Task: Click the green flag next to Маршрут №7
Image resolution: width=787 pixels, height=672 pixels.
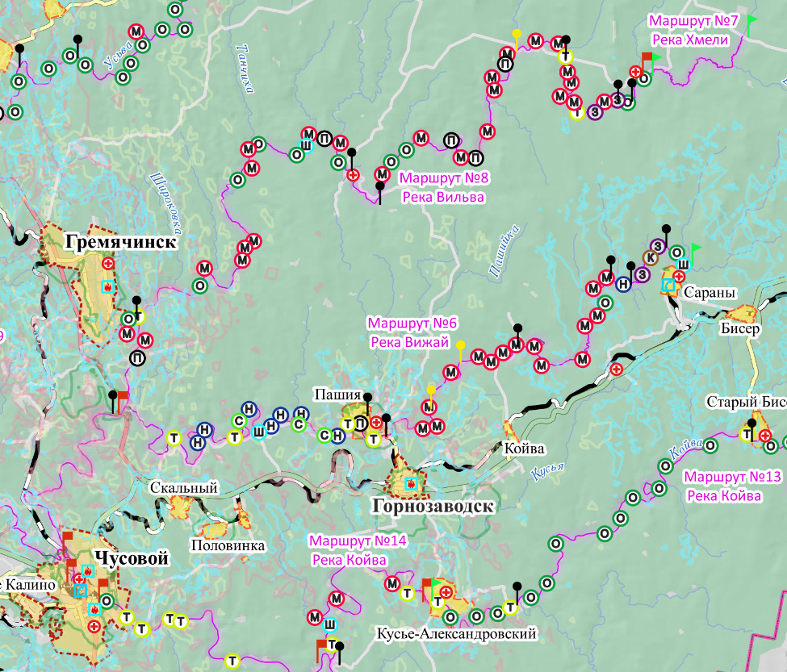Action: pos(751,23)
